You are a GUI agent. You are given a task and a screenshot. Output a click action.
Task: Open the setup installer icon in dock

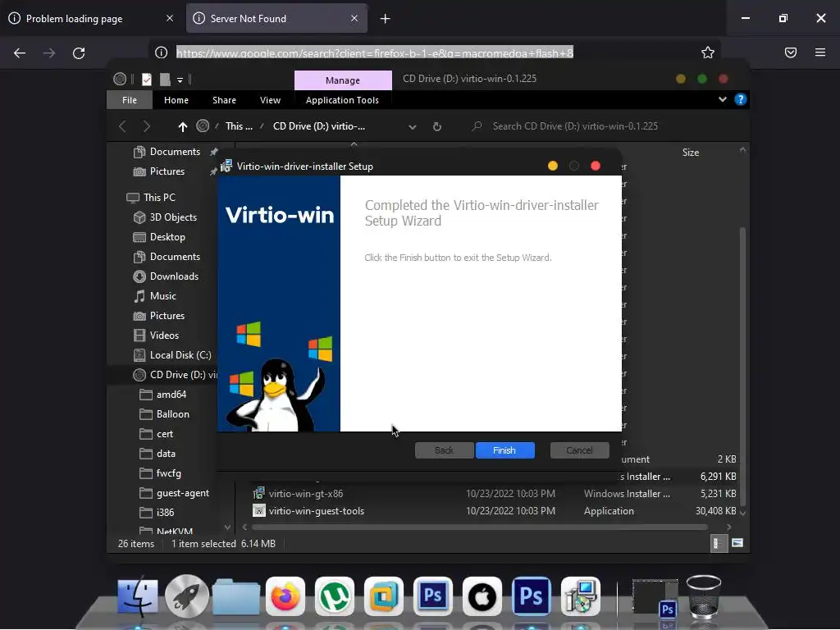(x=581, y=596)
